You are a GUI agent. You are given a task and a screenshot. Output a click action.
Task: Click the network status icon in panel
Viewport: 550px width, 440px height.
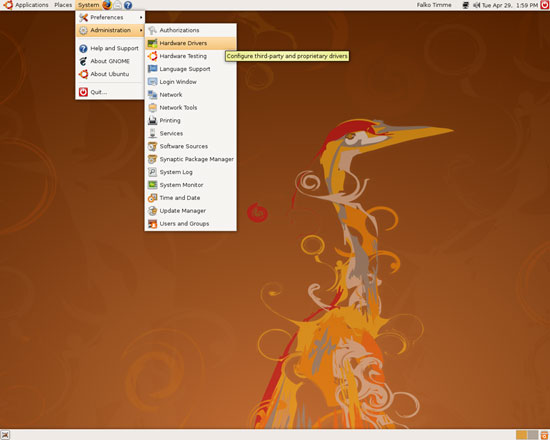click(x=466, y=5)
